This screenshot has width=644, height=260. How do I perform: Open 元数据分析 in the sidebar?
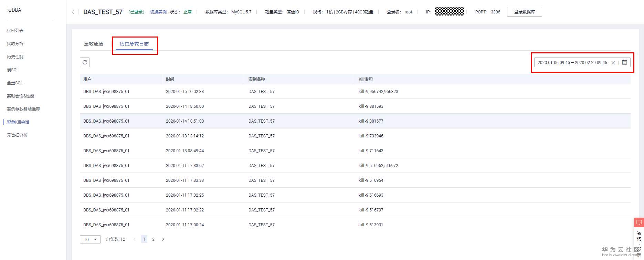(x=17, y=135)
